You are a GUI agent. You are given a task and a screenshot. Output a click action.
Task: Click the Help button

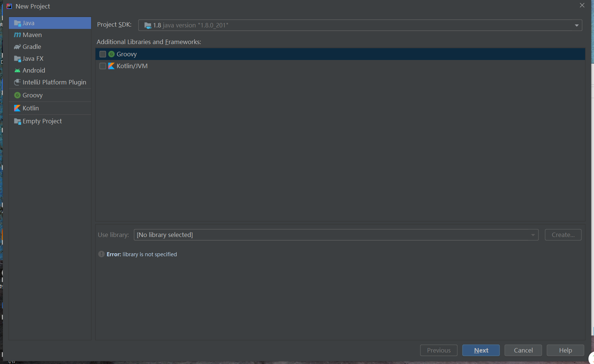565,350
